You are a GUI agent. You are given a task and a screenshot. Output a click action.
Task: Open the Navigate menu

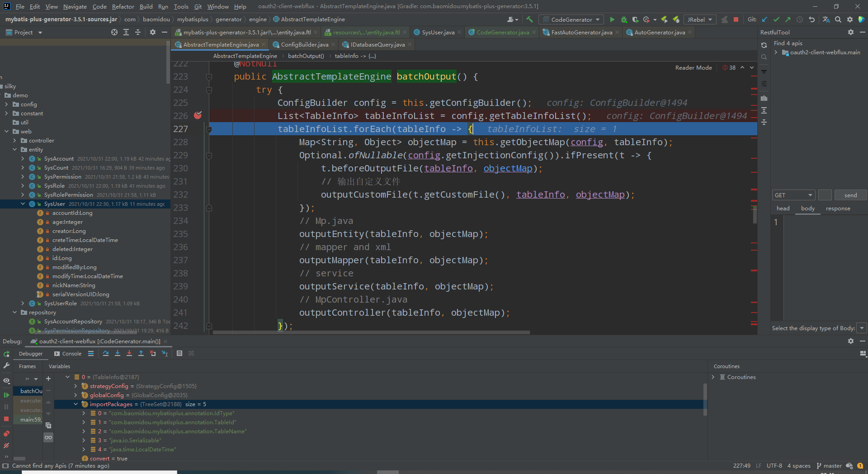[x=75, y=6]
